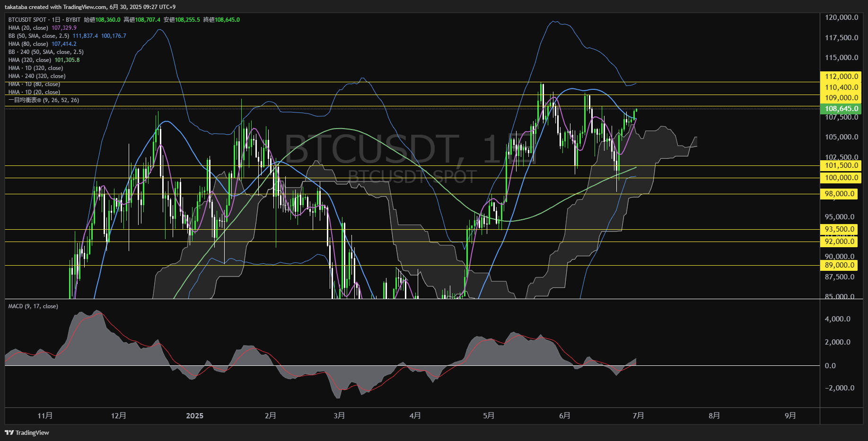Click the 9月 time axis label
This screenshot has height=441, width=868.
coord(790,416)
